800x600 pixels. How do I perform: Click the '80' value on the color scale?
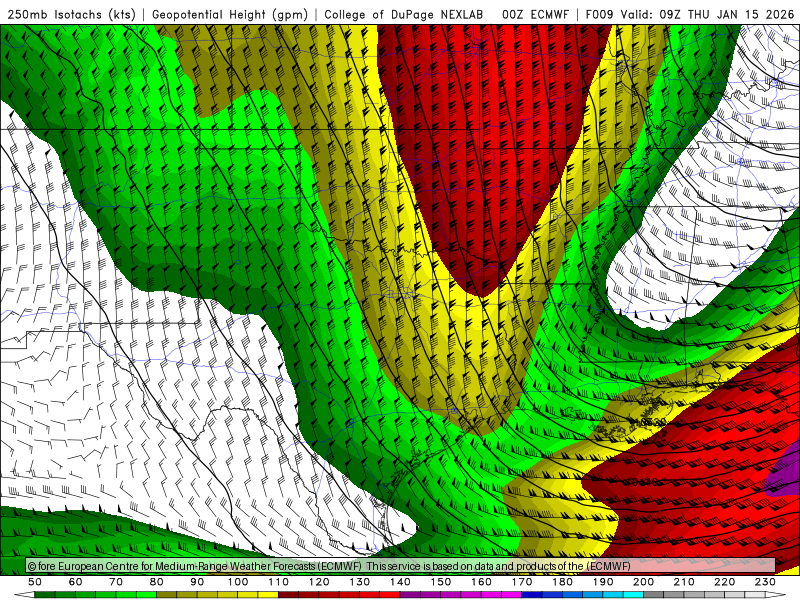tap(157, 582)
